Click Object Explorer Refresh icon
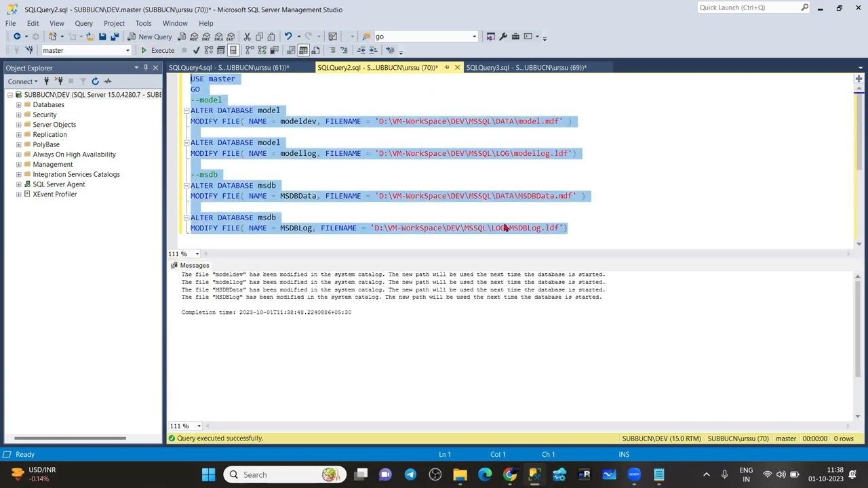Screen dimensions: 868x488 [x=95, y=81]
